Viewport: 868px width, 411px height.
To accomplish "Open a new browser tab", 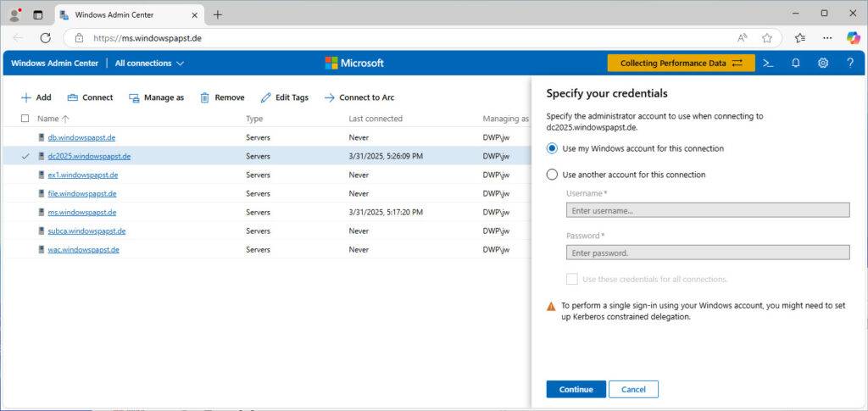I will tap(218, 15).
